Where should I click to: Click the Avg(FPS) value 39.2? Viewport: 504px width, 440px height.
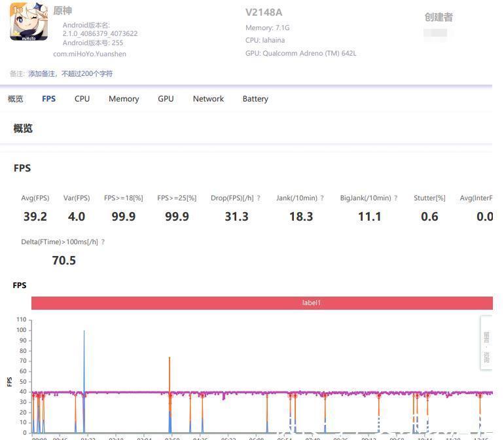coord(35,217)
